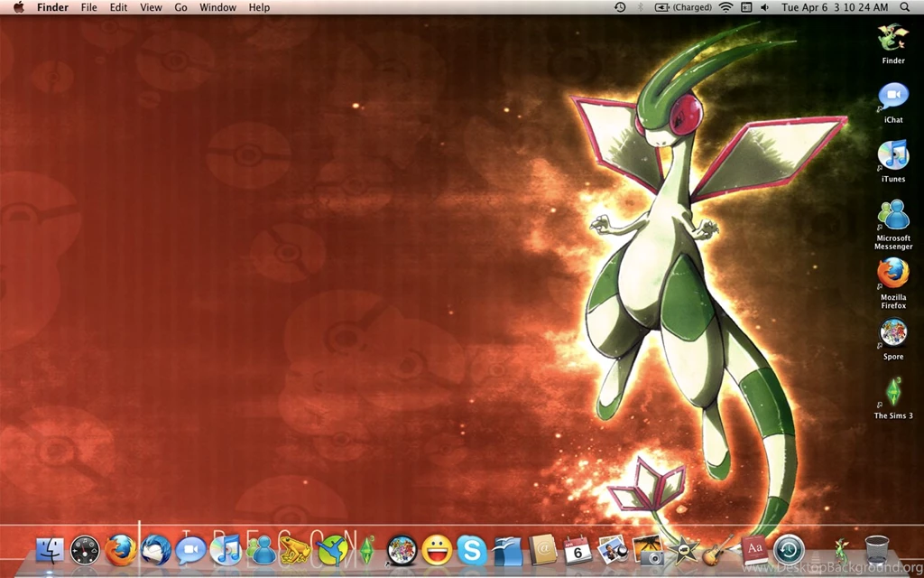Click the Spotlight search magnifier

point(905,7)
